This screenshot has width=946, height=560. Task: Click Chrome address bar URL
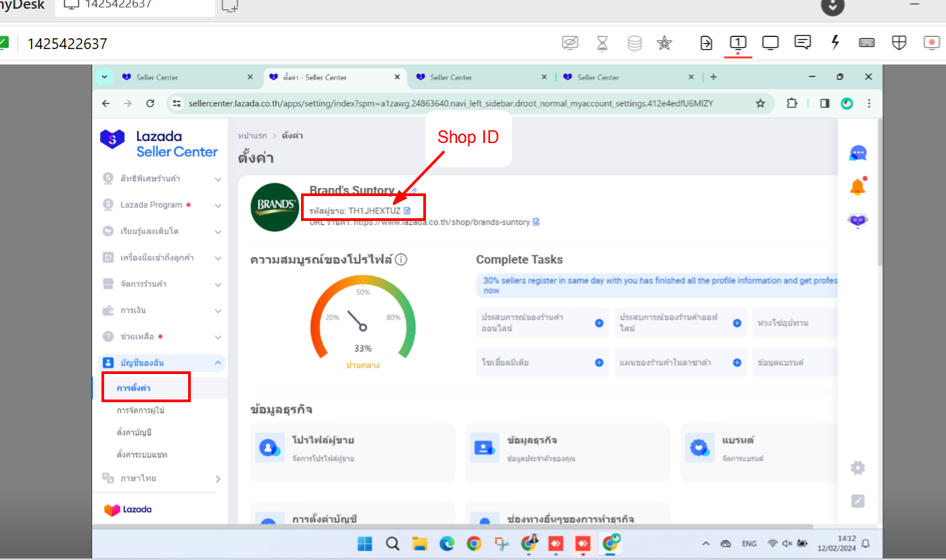pos(451,103)
